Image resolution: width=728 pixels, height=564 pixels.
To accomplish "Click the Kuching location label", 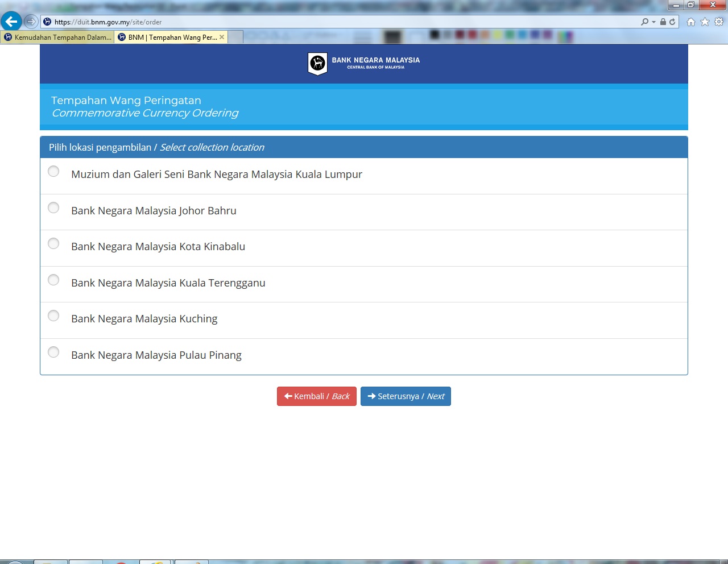I will pos(144,318).
